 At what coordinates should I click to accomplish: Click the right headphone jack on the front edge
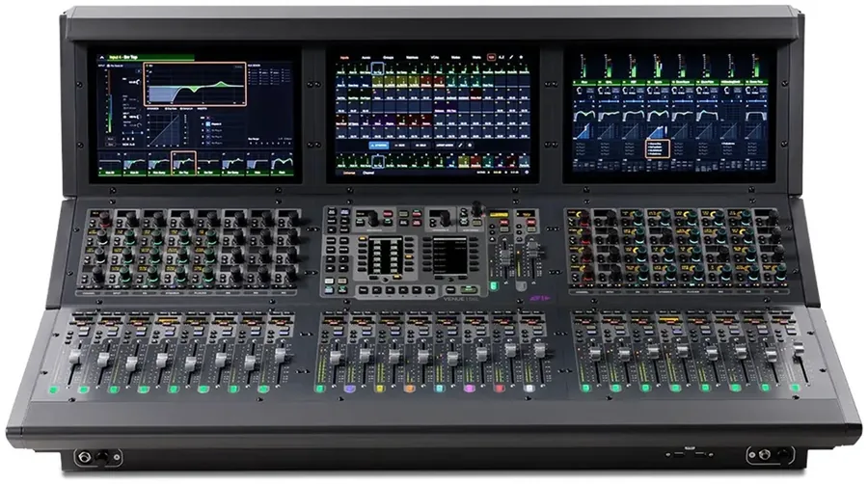point(765,455)
